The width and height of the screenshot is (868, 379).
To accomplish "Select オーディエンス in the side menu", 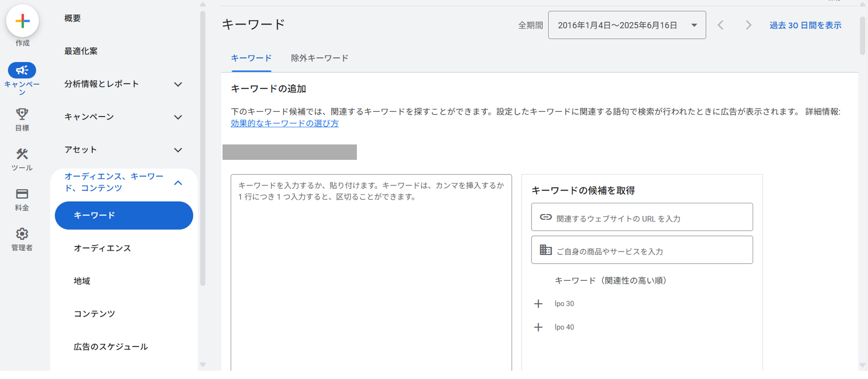I will [x=102, y=248].
